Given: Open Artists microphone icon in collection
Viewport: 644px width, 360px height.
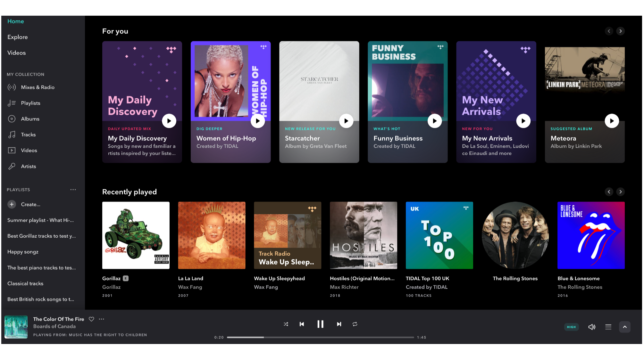Looking at the screenshot, I should [12, 166].
